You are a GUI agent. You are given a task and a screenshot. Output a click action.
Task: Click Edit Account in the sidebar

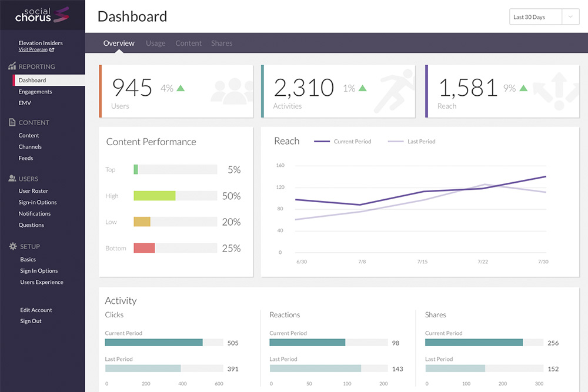pyautogui.click(x=36, y=310)
